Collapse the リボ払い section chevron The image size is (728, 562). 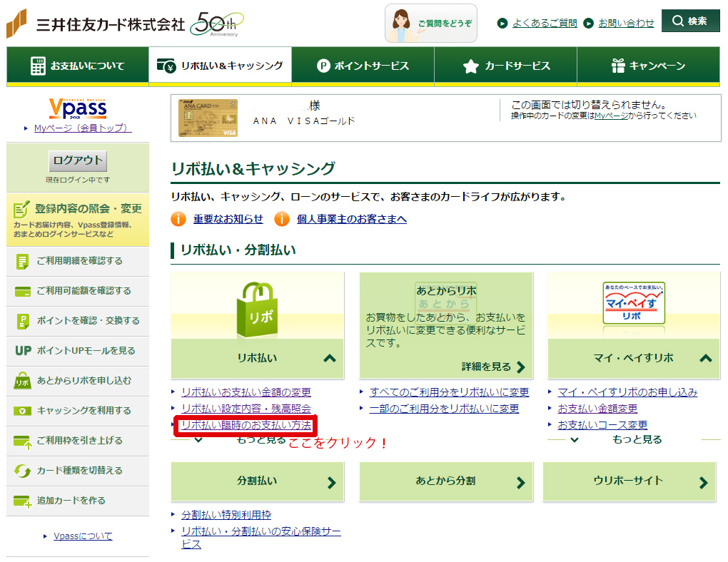pos(329,358)
